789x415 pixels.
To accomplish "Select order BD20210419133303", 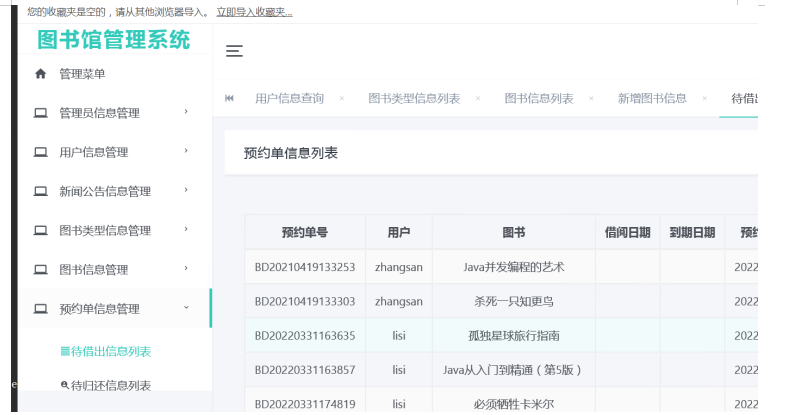I will pyautogui.click(x=305, y=301).
